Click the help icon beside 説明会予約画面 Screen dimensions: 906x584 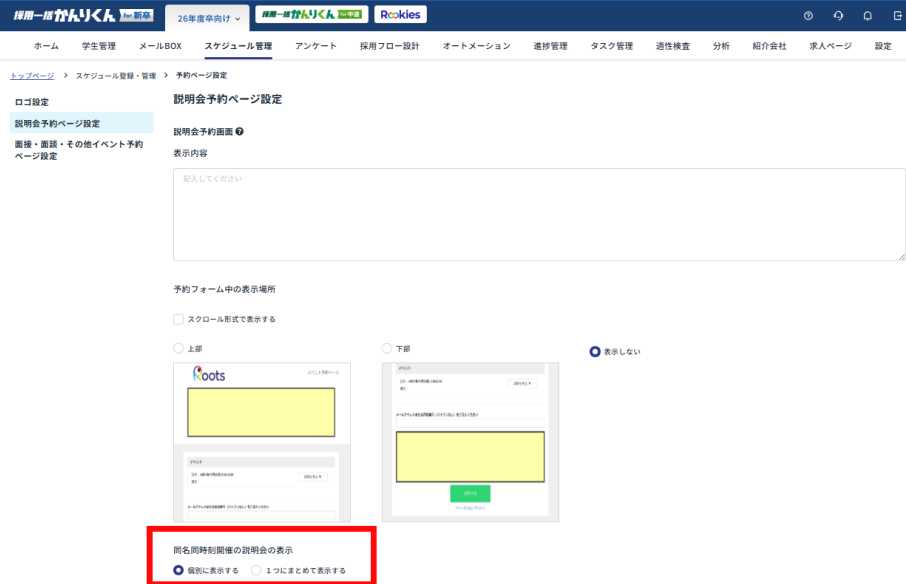[240, 131]
